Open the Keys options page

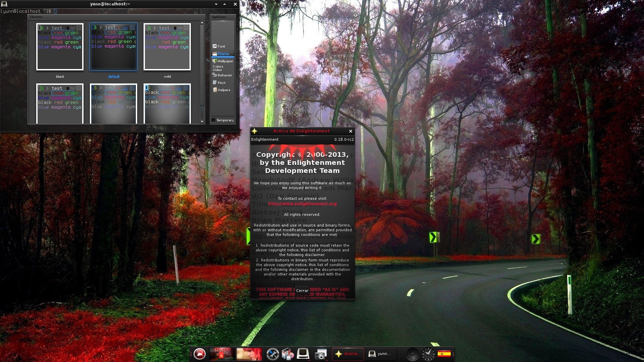coord(223,82)
